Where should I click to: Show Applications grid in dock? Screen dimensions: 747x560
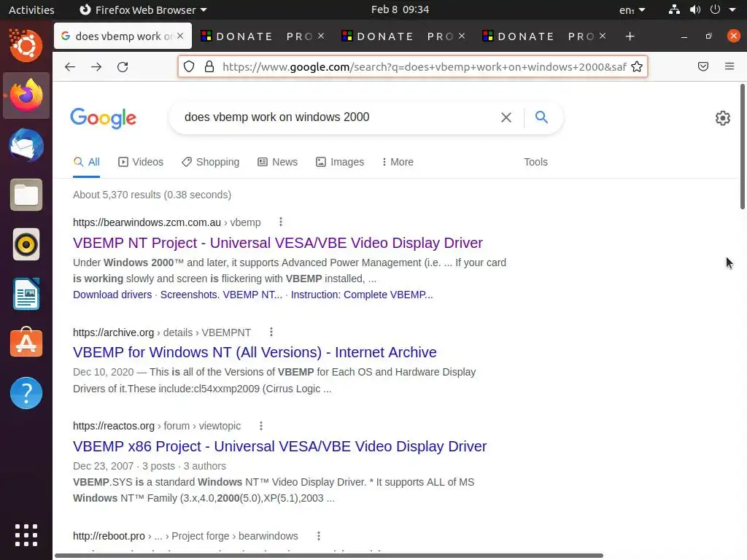pyautogui.click(x=26, y=535)
